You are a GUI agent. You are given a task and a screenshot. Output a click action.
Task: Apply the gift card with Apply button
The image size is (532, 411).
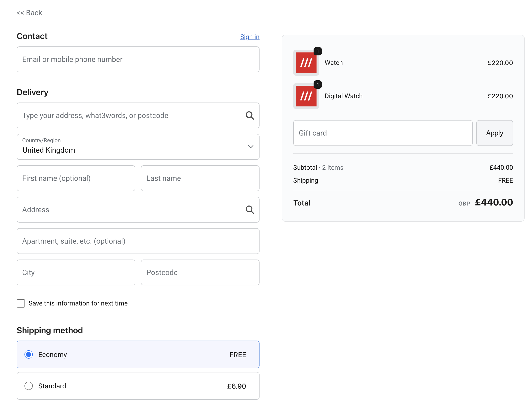click(495, 133)
